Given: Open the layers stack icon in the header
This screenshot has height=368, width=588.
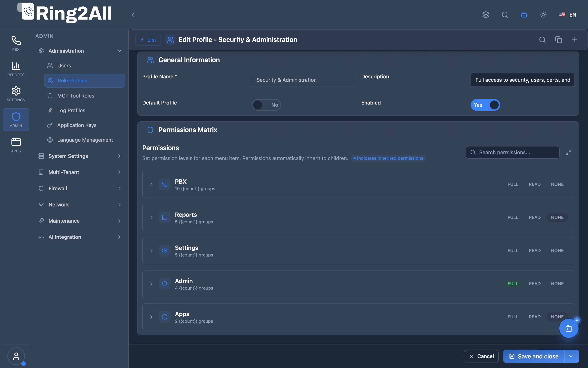Looking at the screenshot, I should (486, 15).
